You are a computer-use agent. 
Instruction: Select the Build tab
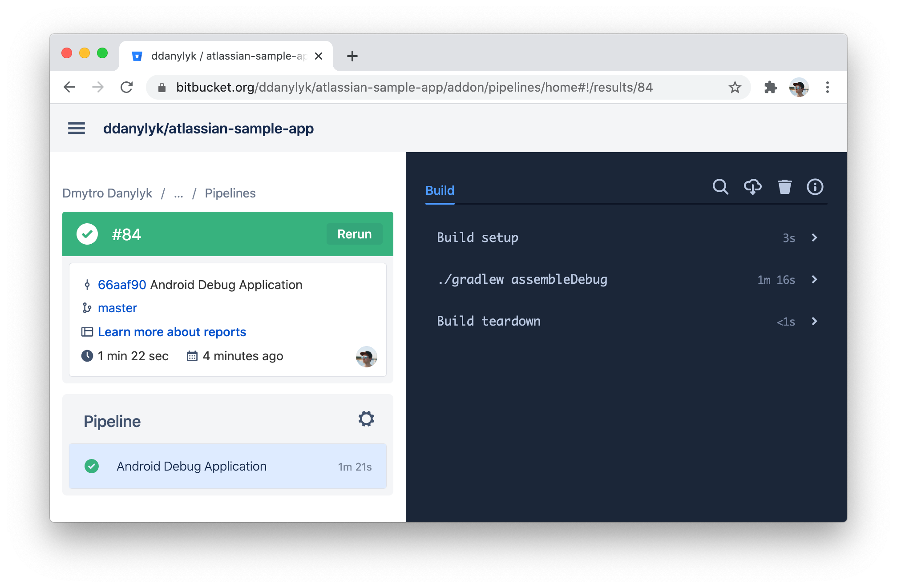440,190
